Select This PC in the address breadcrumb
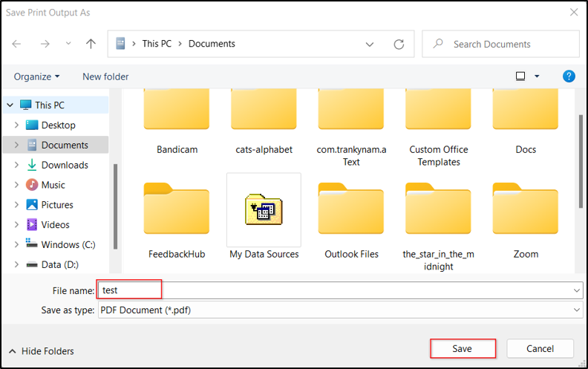 coord(157,44)
